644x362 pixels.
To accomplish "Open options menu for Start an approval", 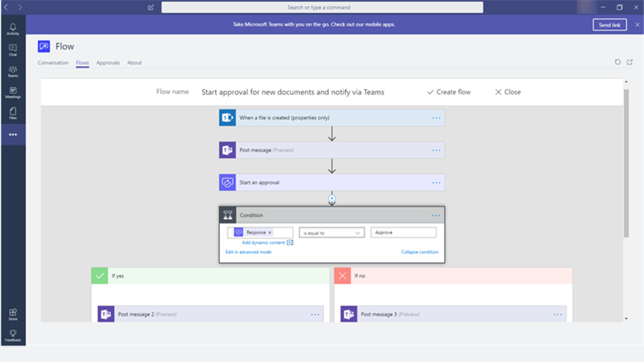I will coord(436,183).
